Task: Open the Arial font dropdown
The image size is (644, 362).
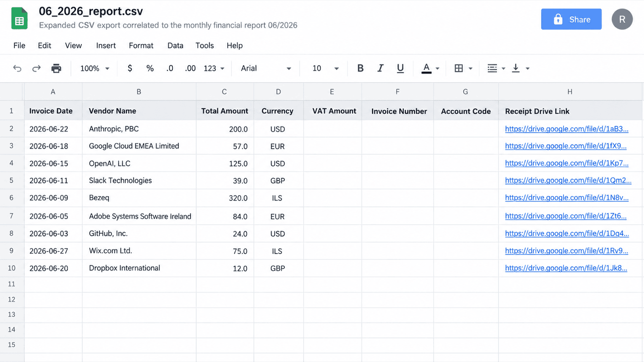Action: tap(266, 68)
